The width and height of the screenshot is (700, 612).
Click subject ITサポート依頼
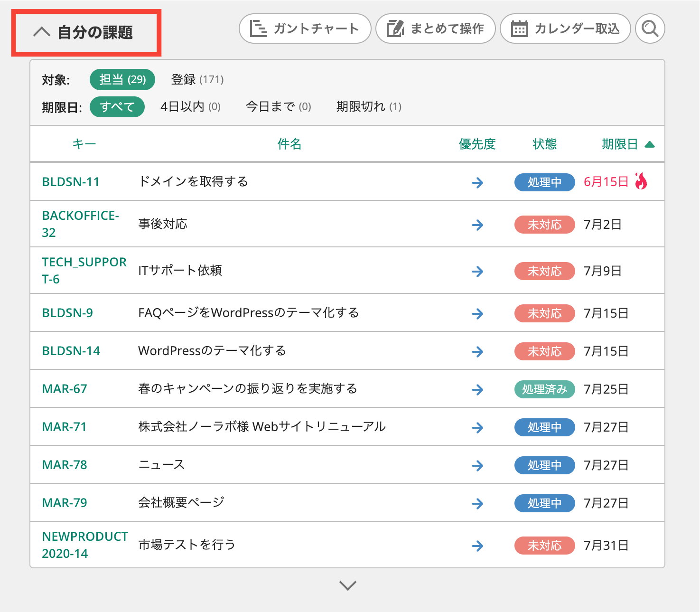(180, 271)
